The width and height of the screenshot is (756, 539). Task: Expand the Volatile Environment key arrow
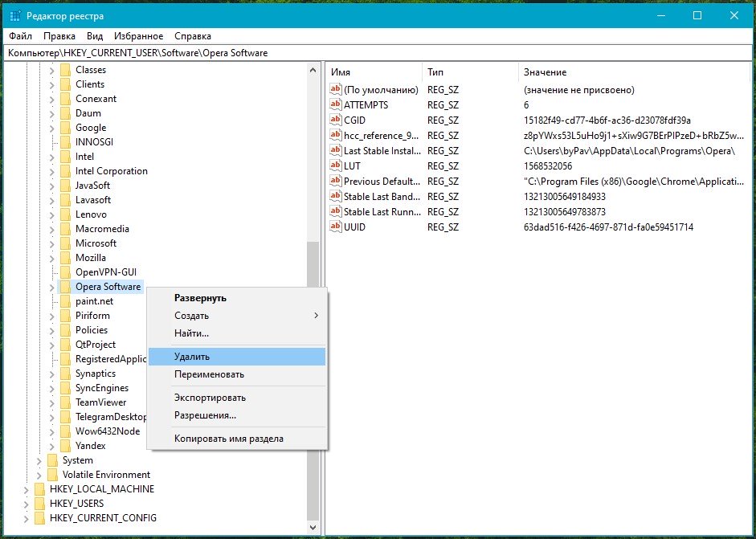39,476
